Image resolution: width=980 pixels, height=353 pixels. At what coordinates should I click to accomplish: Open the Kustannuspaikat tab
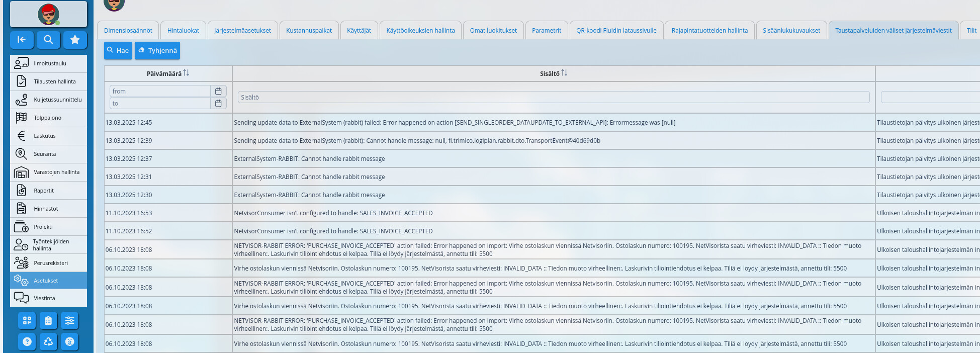click(x=309, y=31)
